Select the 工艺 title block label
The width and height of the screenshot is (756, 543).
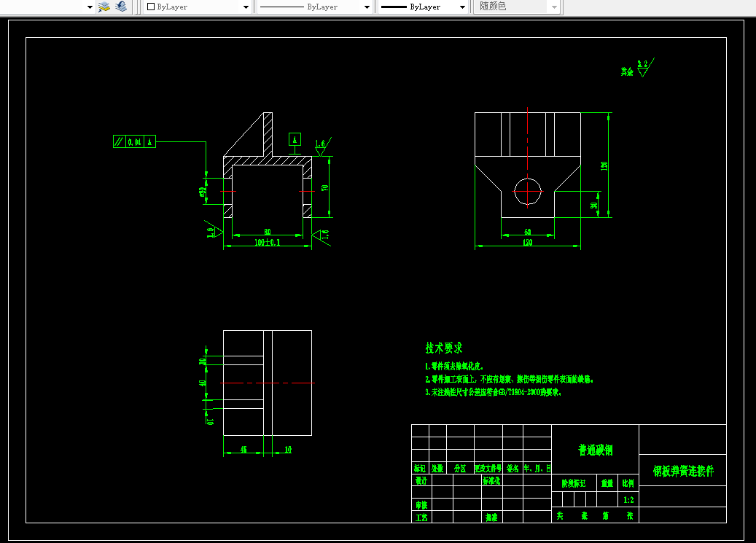click(421, 517)
